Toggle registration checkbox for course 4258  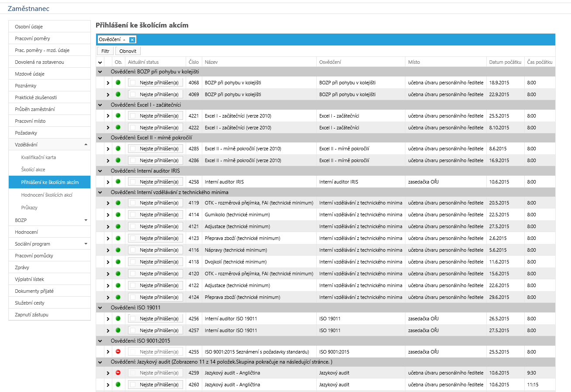133,181
